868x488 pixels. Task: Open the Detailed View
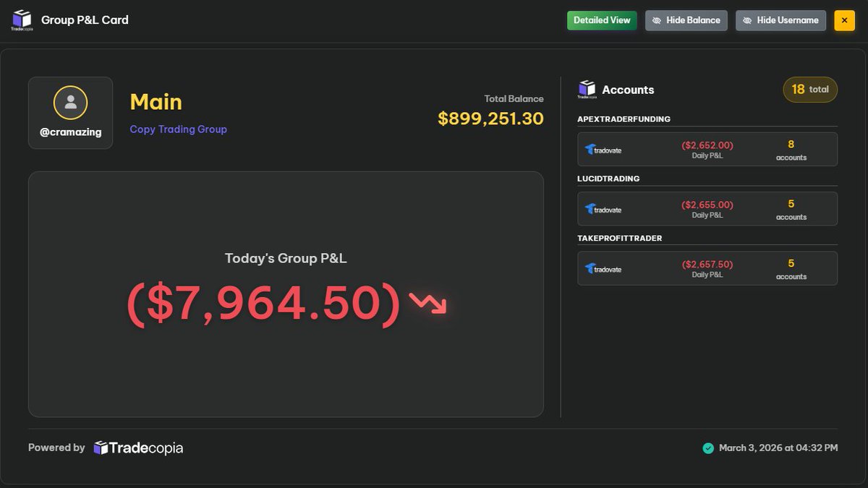602,20
